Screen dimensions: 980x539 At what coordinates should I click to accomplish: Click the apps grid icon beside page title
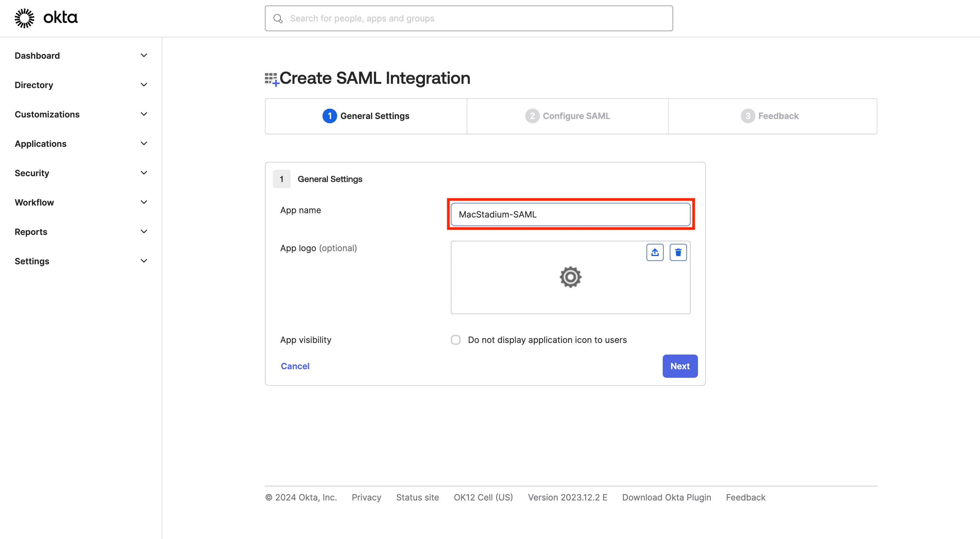point(272,79)
